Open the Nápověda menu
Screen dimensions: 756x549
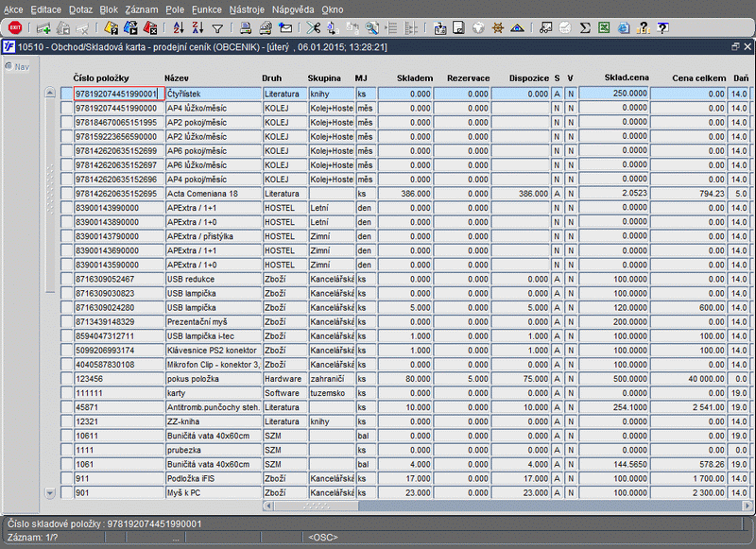[293, 9]
